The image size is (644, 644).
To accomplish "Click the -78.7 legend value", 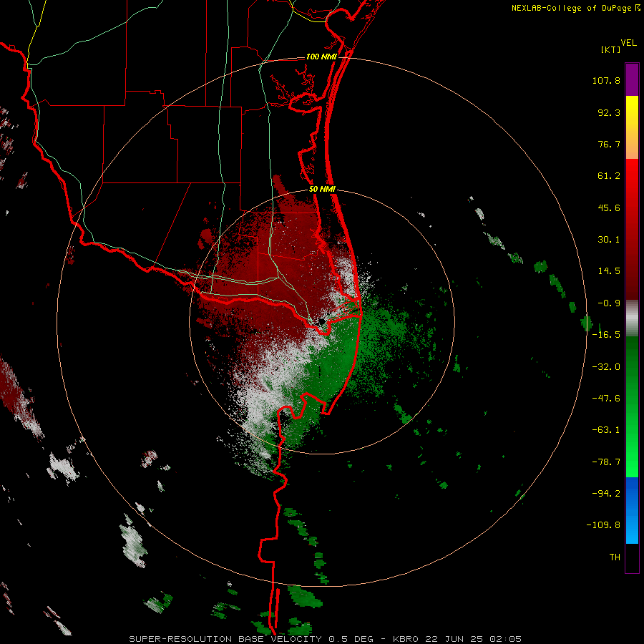I will tap(606, 462).
